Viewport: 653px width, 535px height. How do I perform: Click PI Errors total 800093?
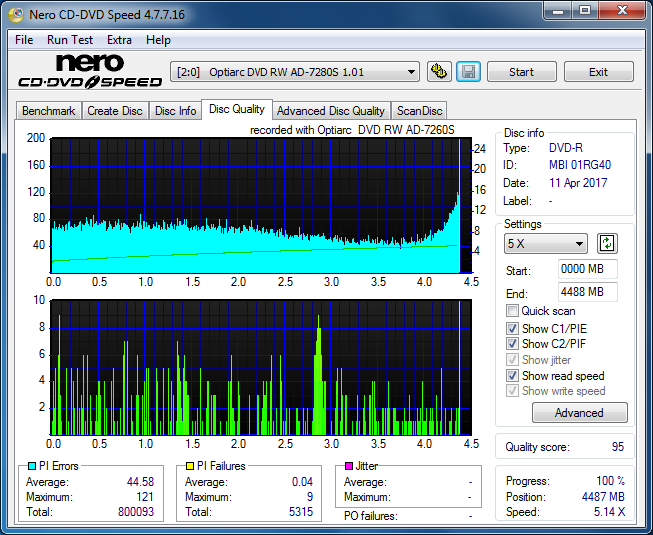click(136, 511)
